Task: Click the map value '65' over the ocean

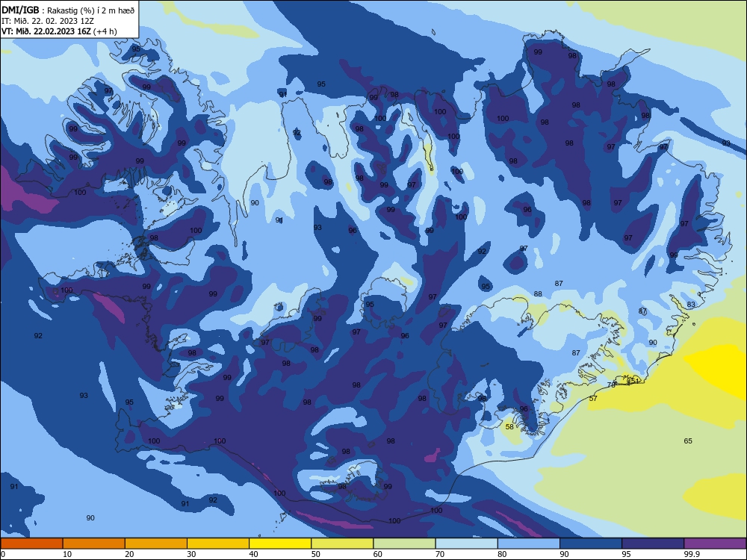Action: (x=688, y=441)
